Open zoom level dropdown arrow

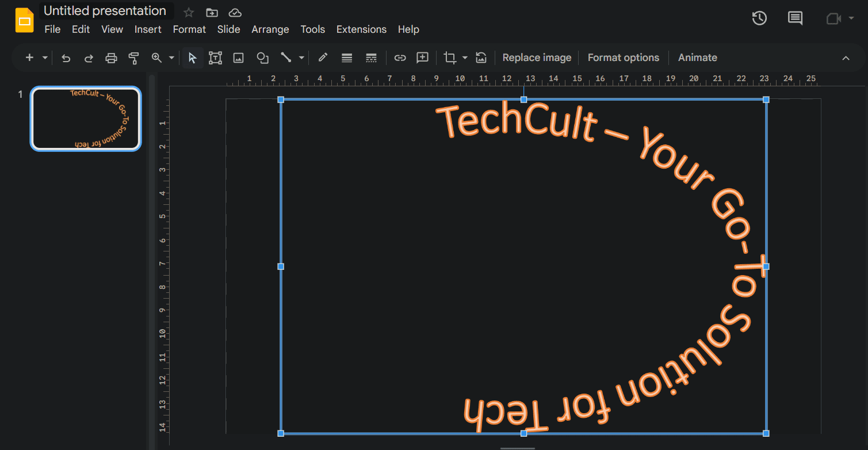[171, 58]
